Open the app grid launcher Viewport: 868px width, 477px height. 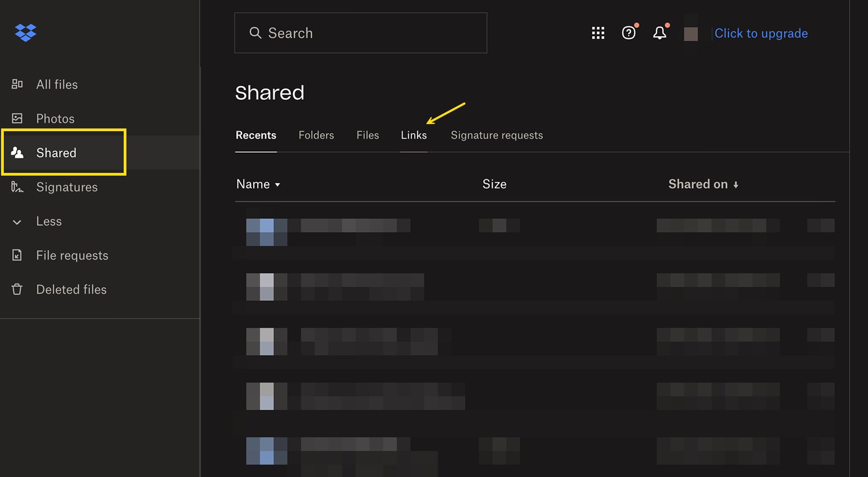tap(598, 33)
